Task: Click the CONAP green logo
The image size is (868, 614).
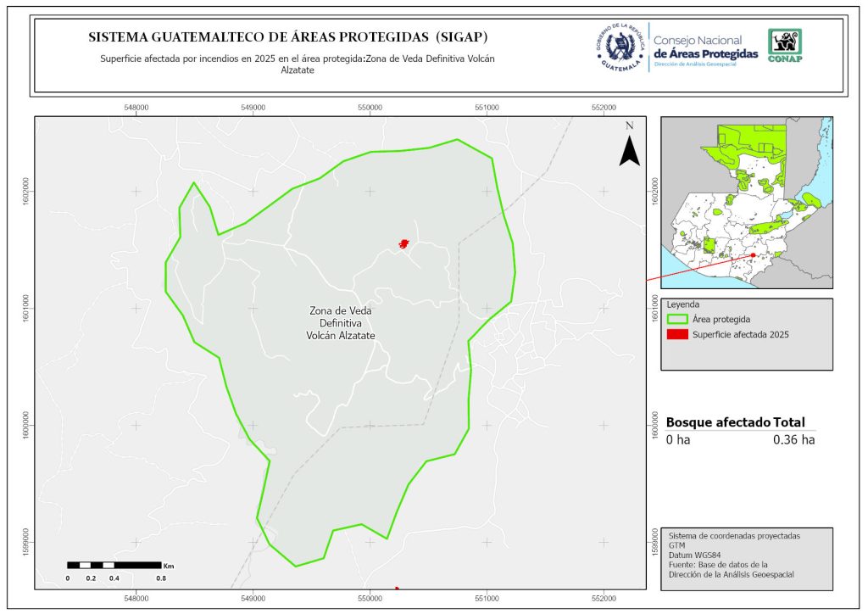Action: [x=784, y=46]
